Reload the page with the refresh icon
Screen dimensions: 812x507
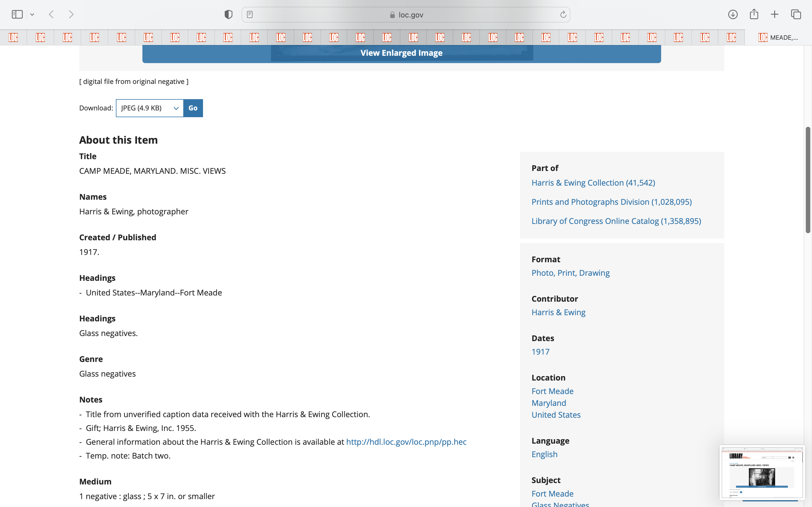point(563,14)
